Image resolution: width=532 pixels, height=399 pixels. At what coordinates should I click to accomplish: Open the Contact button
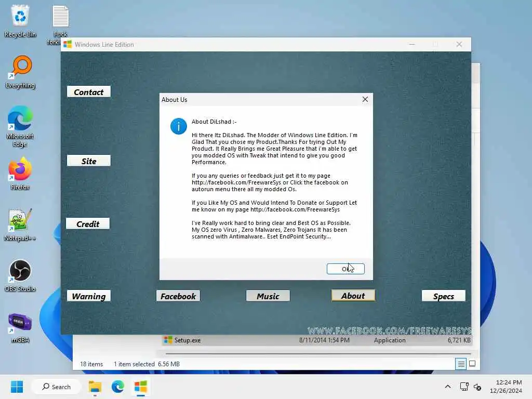coord(89,92)
